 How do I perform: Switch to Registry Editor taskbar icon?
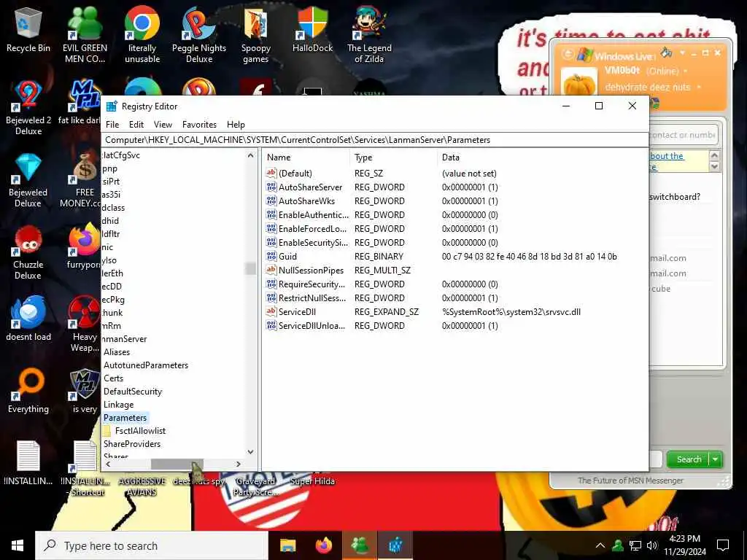(x=395, y=545)
